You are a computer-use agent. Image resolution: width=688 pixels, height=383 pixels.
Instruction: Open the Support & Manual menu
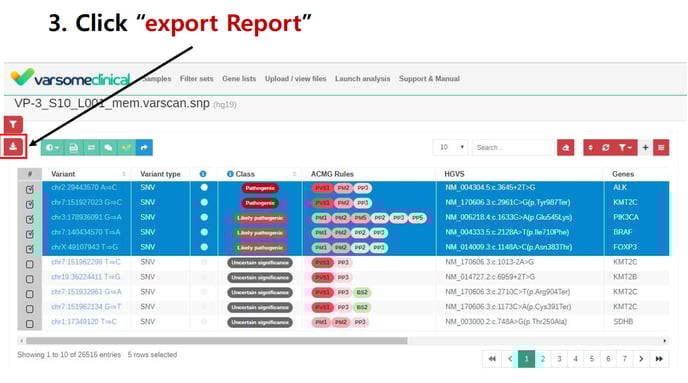pyautogui.click(x=429, y=79)
